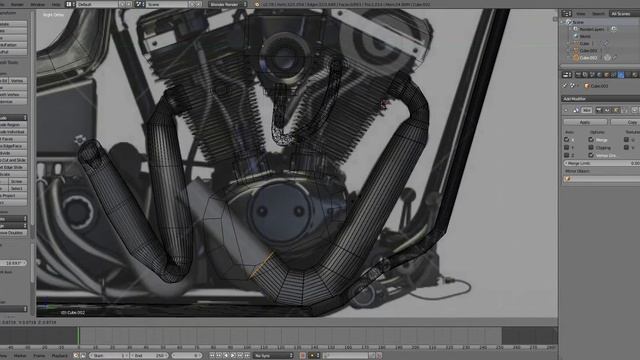Image resolution: width=640 pixels, height=360 pixels.
Task: Open the Window menu
Action: pos(38,4)
